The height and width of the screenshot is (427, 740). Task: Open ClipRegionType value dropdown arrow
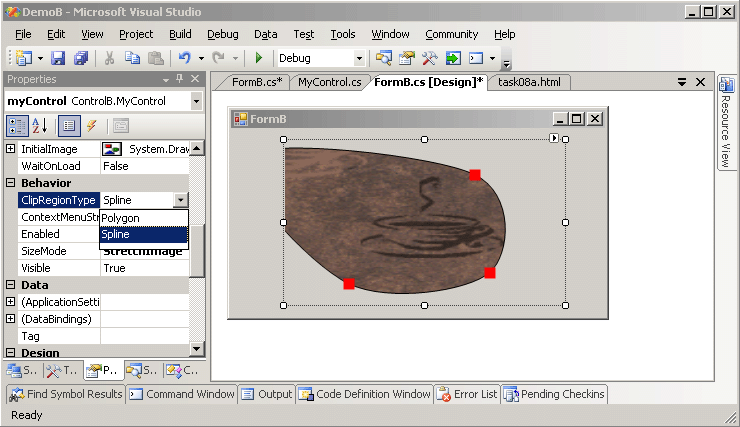(x=181, y=200)
